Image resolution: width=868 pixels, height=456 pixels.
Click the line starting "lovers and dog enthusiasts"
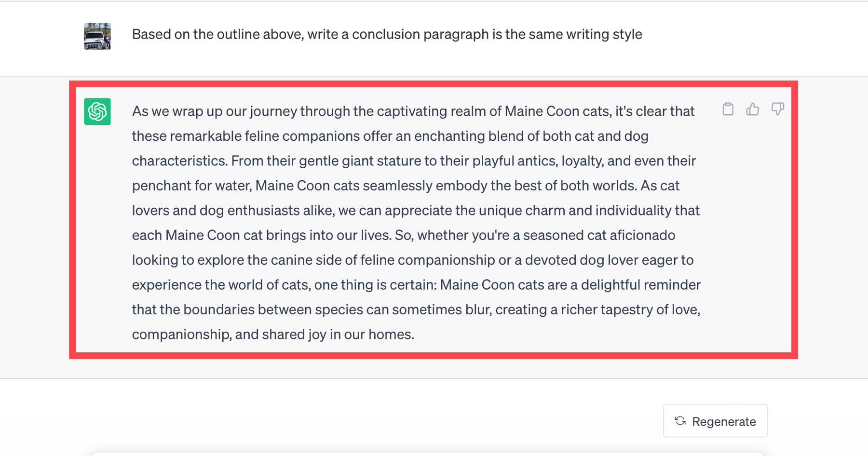pyautogui.click(x=415, y=210)
